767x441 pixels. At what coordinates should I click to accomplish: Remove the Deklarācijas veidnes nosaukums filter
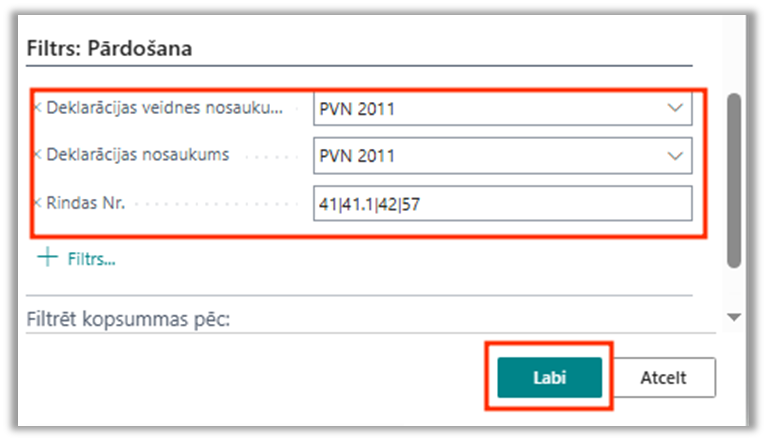point(38,108)
